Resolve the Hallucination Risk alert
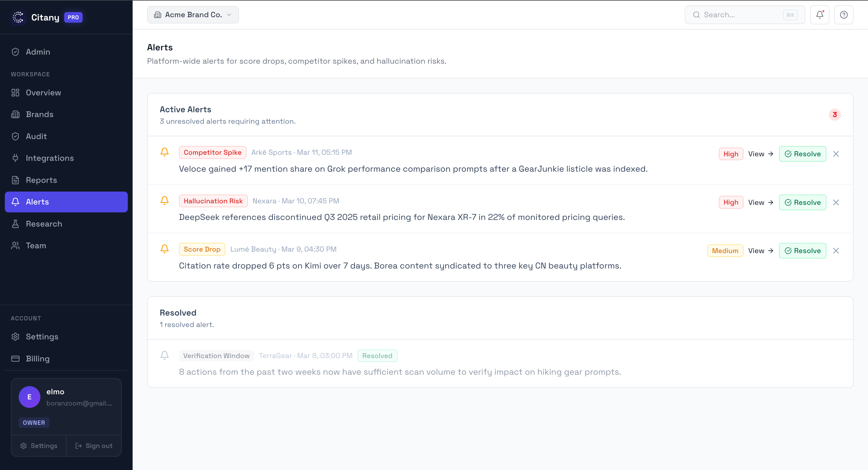 803,202
